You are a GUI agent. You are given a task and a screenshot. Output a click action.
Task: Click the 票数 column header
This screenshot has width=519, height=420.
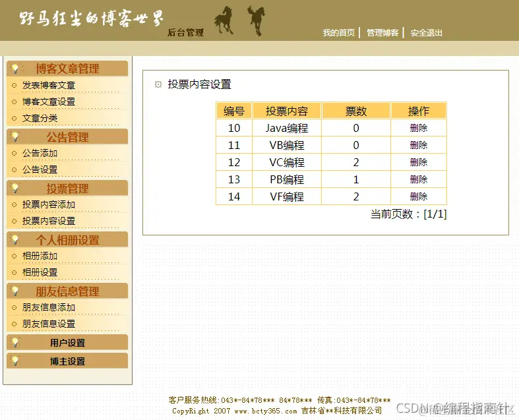pos(356,111)
